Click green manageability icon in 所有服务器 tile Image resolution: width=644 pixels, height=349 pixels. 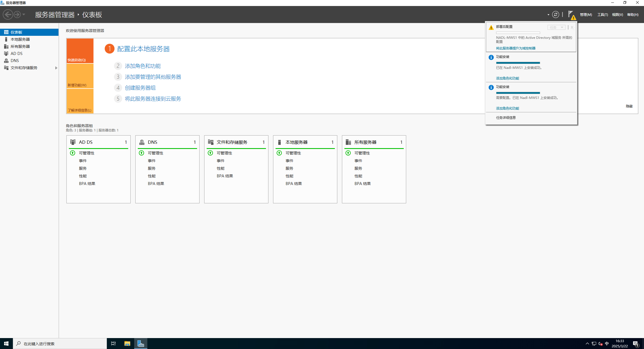(x=348, y=153)
